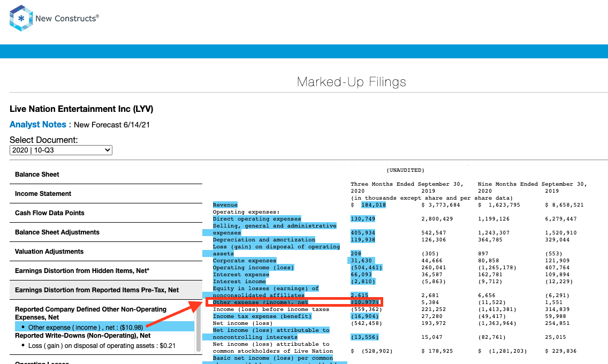Screen dimensions: 608x364
Task: Click highlighted Loss (gain) on disposal label in filing
Action: [x=276, y=250]
